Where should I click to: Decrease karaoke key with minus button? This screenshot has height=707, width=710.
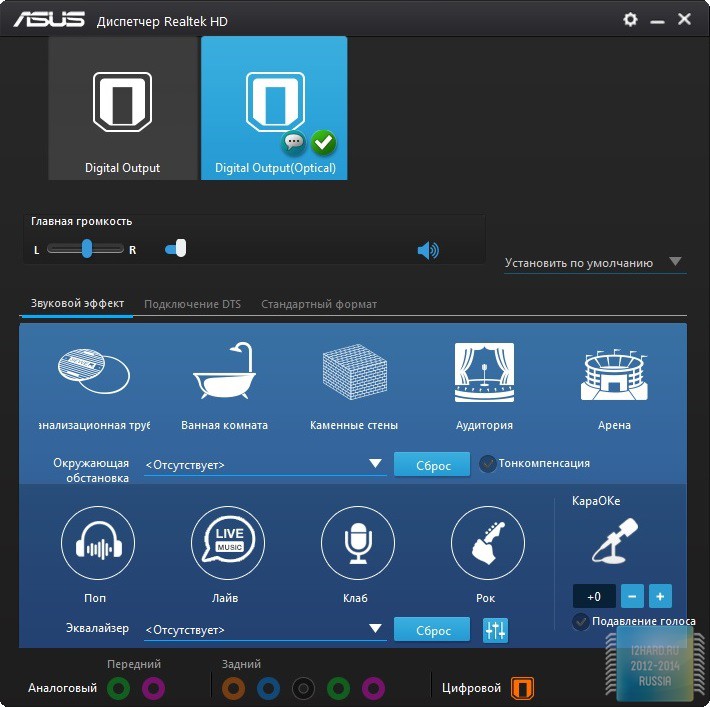coord(632,596)
